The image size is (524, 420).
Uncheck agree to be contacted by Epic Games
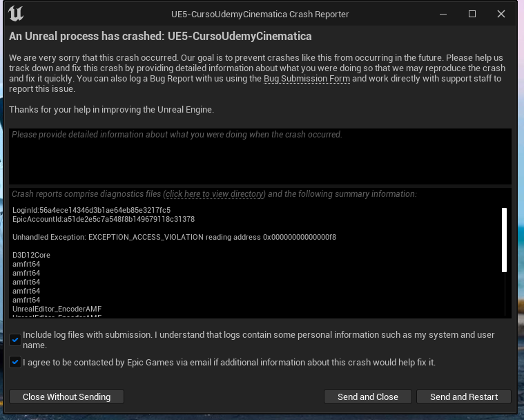click(15, 362)
